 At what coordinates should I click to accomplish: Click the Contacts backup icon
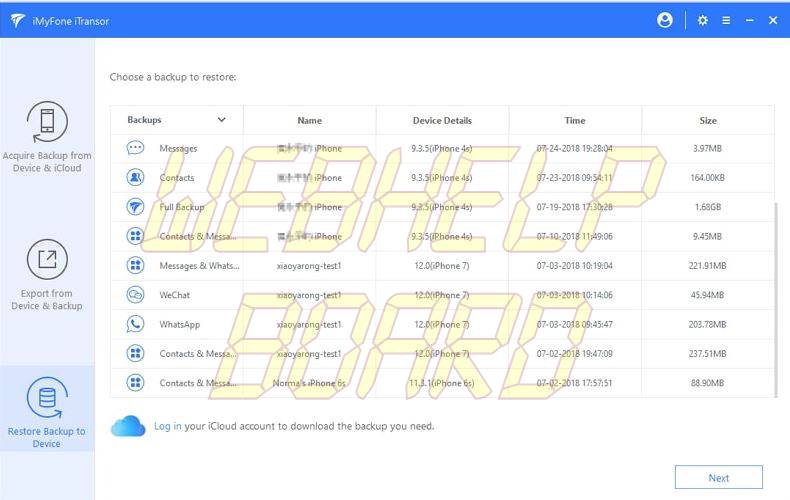coord(135,177)
